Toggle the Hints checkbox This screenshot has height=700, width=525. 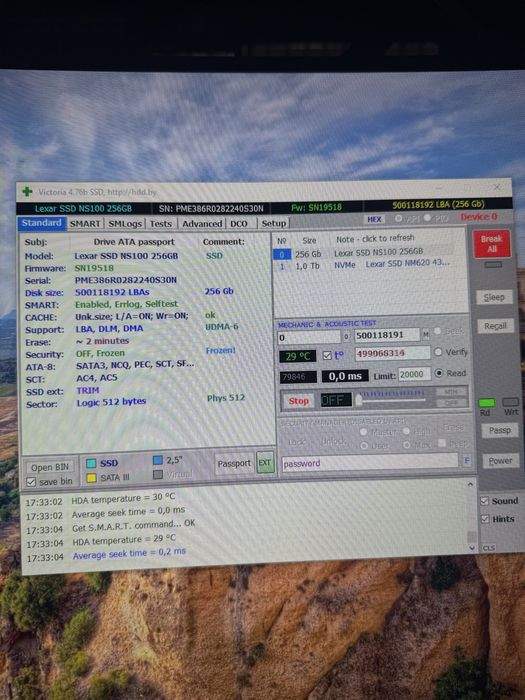[x=485, y=519]
